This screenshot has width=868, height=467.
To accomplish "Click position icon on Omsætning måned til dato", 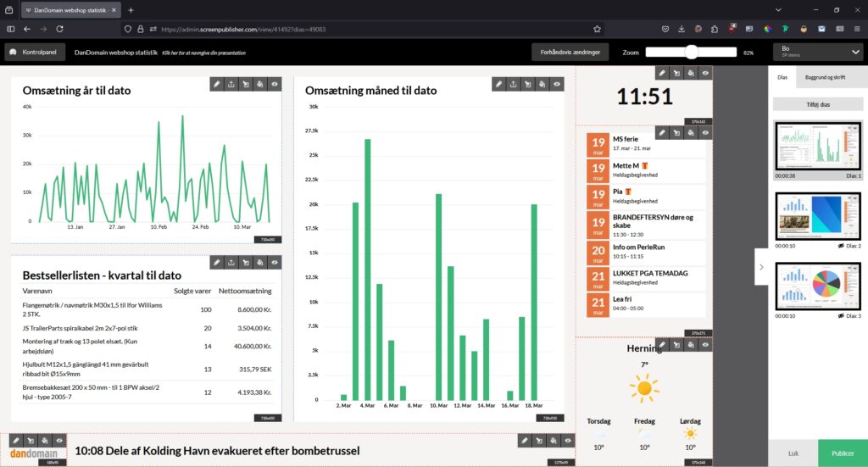I will point(528,84).
